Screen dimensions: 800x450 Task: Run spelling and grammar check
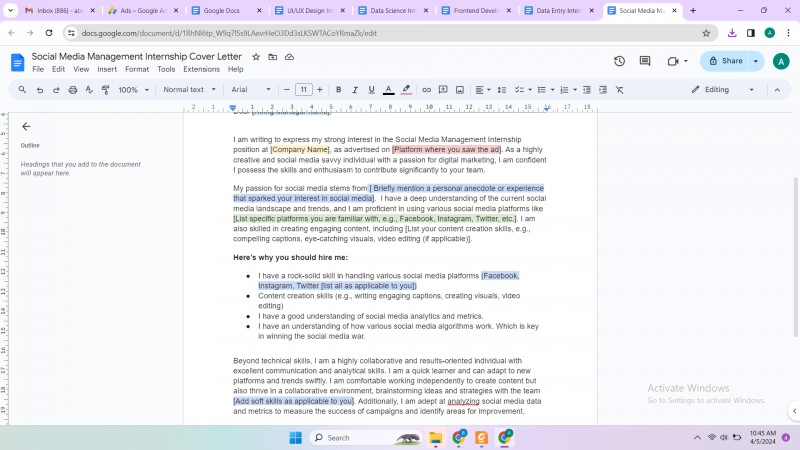(89, 90)
